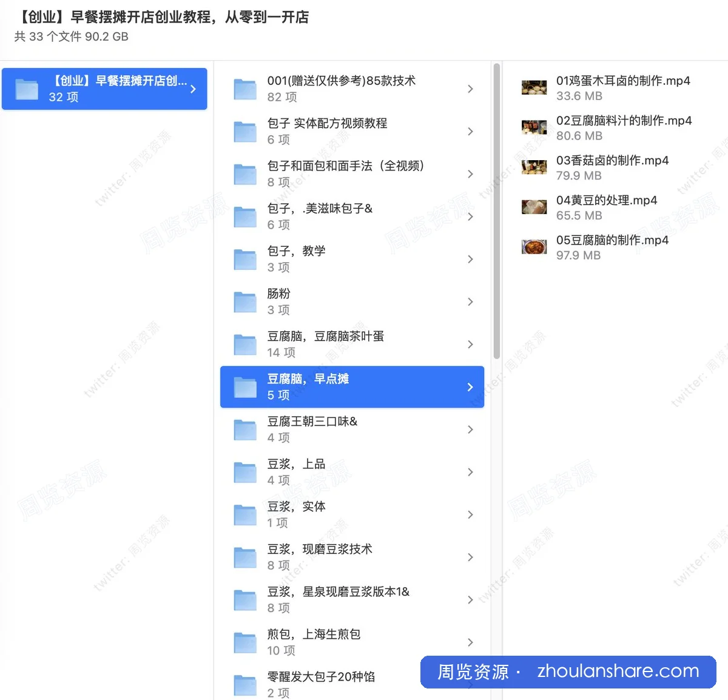Select folder name 零醒发大包子20种馅
The width and height of the screenshot is (728, 700).
321,677
